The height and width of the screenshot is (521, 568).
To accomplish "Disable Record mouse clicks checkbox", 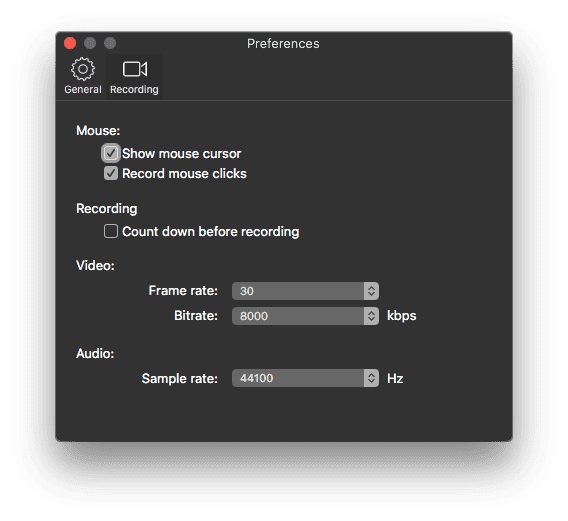I will click(110, 173).
